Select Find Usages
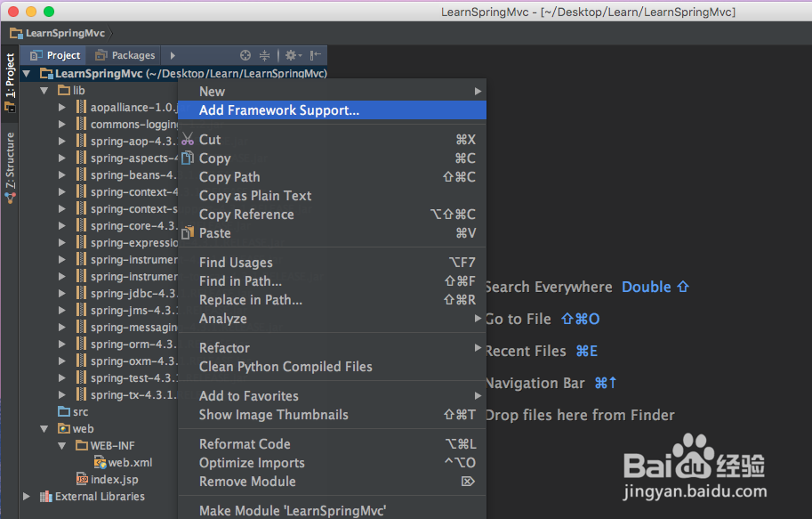 point(332,263)
